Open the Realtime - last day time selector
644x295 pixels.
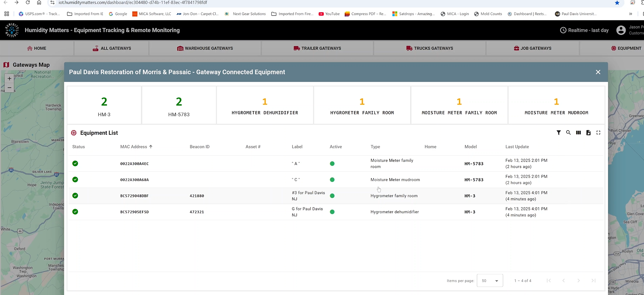584,30
